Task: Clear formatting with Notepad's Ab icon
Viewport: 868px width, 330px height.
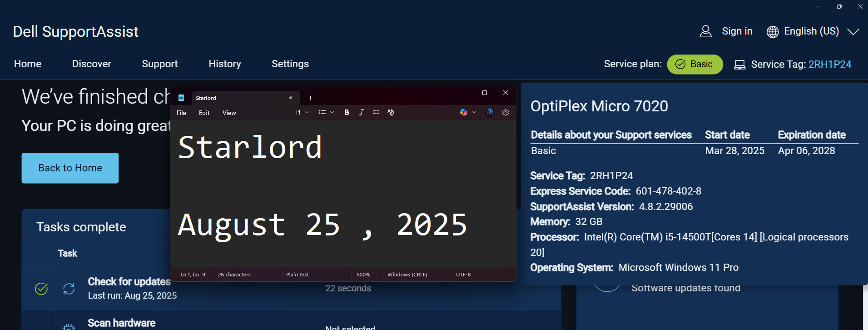Action: pyautogui.click(x=390, y=112)
